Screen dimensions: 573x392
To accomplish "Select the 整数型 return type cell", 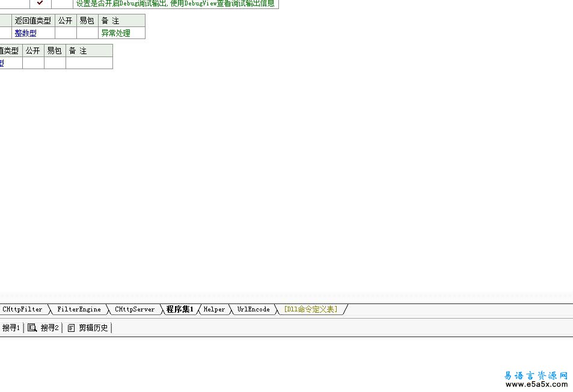I will click(x=33, y=33).
